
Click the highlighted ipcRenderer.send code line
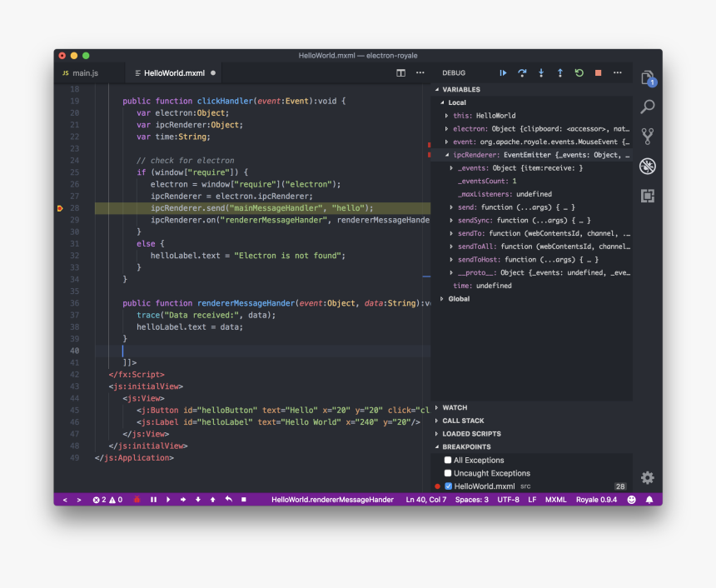pyautogui.click(x=262, y=208)
